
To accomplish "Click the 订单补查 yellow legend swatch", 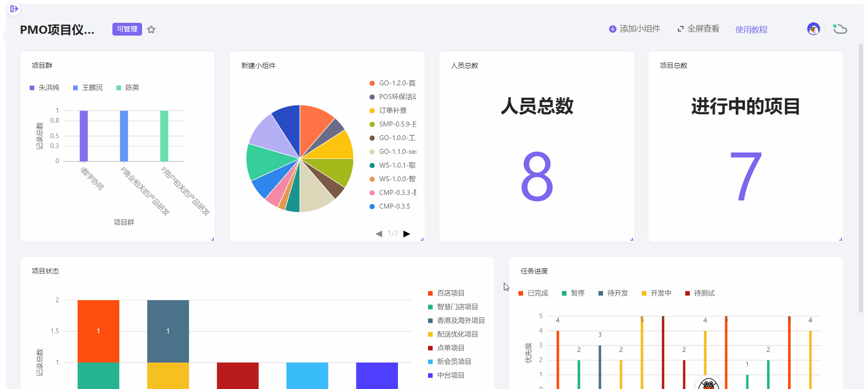I will click(372, 110).
